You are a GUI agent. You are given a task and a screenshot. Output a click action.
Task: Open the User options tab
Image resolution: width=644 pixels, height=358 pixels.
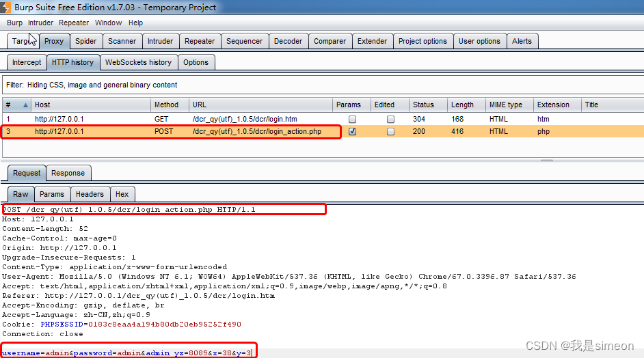pyautogui.click(x=479, y=41)
